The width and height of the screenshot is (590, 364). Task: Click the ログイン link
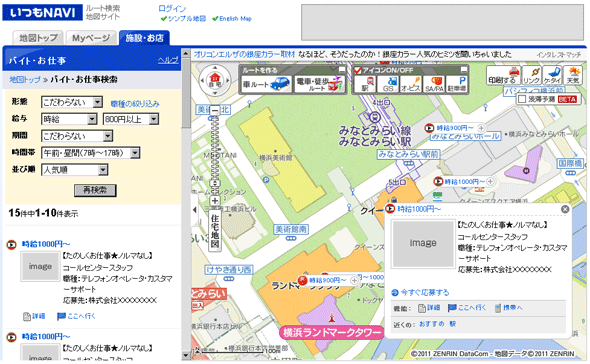pos(172,8)
